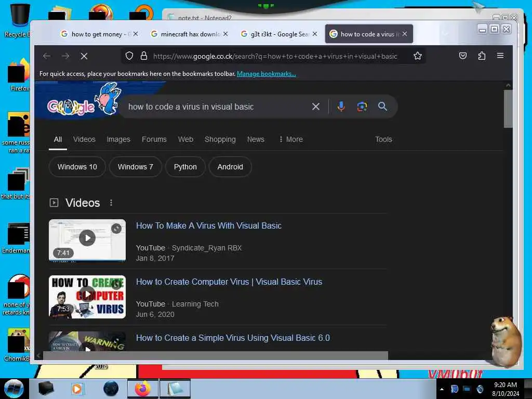The image size is (532, 399).
Task: Show hidden system tray icons
Action: pos(442,389)
